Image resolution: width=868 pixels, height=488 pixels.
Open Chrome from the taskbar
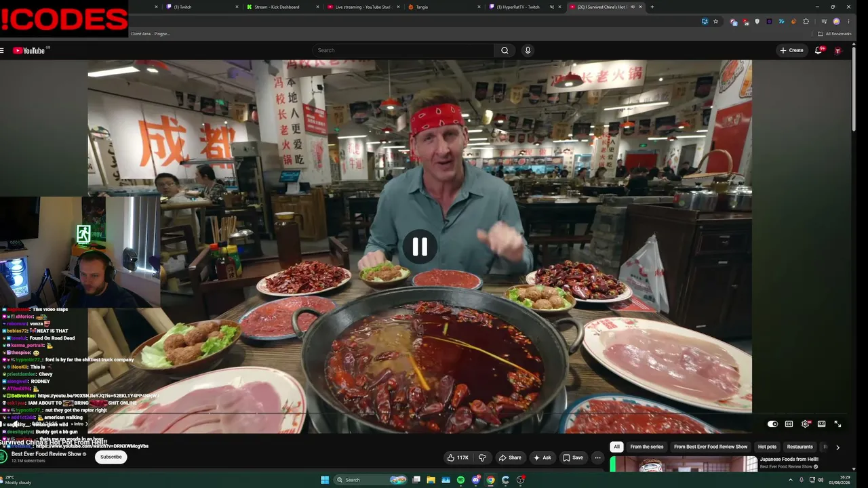[490, 480]
